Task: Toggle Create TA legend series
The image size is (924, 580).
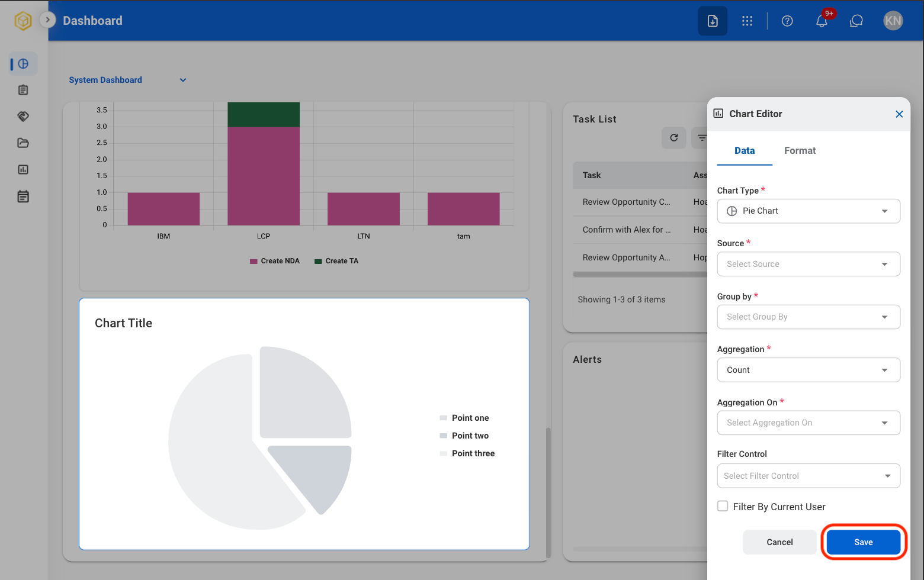Action: point(336,261)
